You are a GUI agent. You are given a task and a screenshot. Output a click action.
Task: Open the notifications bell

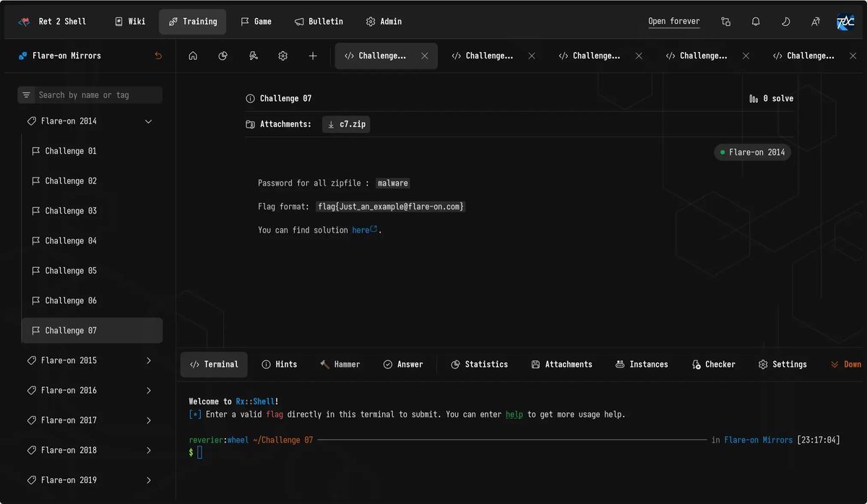(x=756, y=22)
